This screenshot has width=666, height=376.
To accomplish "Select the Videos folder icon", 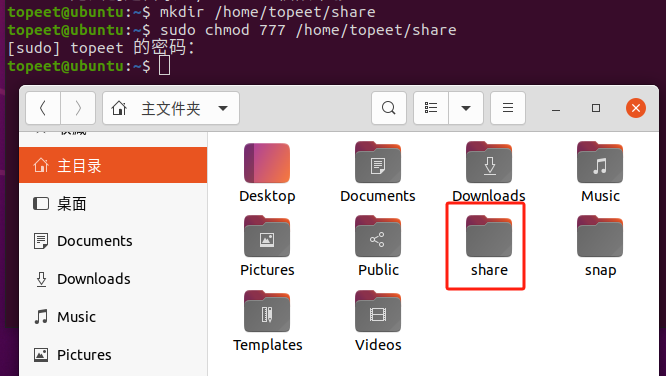I will pyautogui.click(x=378, y=312).
